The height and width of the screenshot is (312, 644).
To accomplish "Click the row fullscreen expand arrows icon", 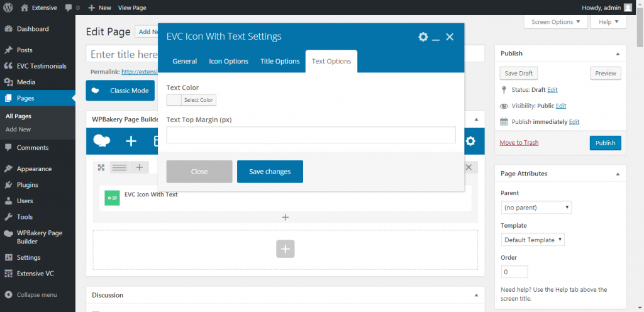I will click(x=101, y=167).
